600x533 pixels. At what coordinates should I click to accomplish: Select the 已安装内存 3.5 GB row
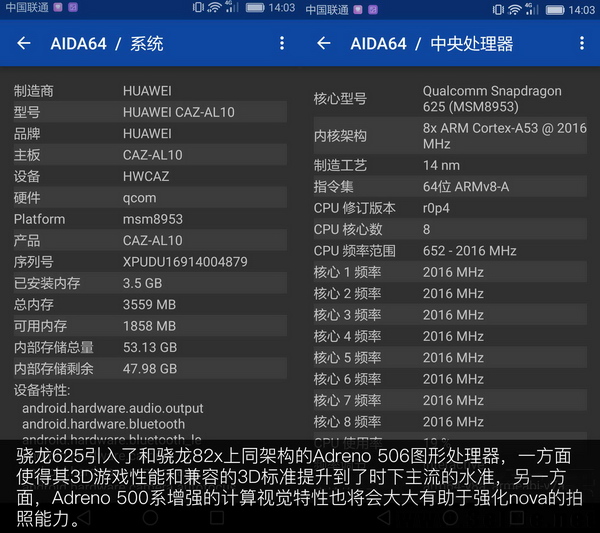tap(150, 284)
